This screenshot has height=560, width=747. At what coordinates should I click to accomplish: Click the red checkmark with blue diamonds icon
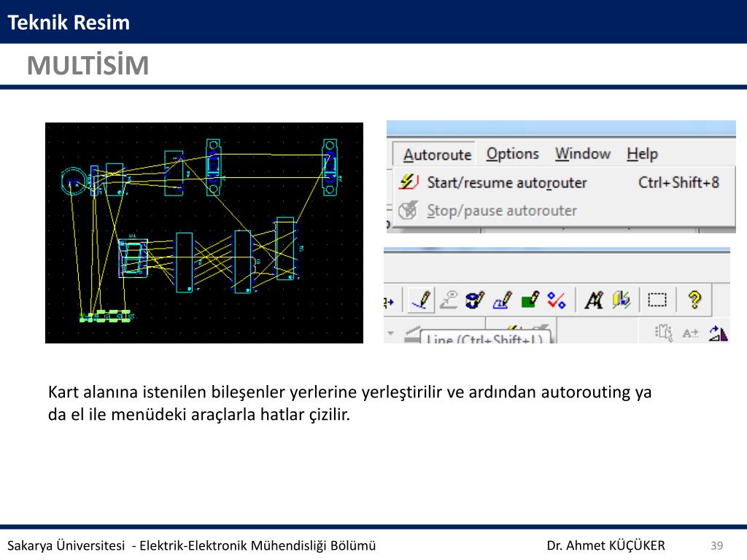click(557, 300)
